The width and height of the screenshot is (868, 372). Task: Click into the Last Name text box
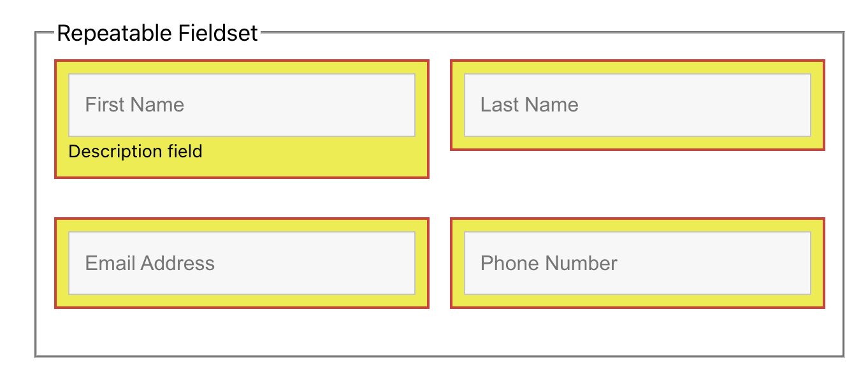[637, 105]
